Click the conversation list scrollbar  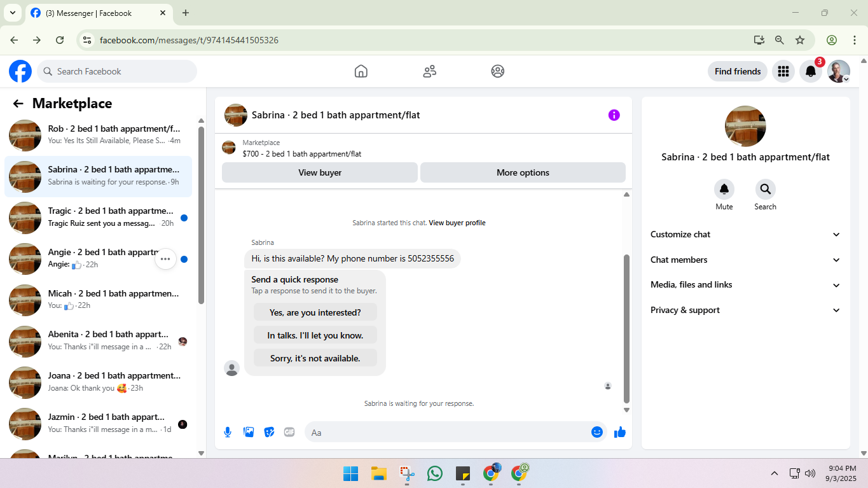202,215
